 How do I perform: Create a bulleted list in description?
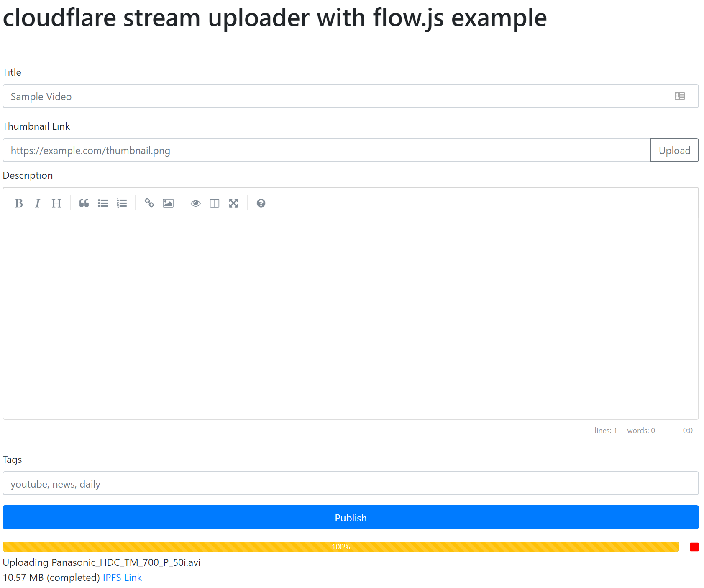pos(103,203)
